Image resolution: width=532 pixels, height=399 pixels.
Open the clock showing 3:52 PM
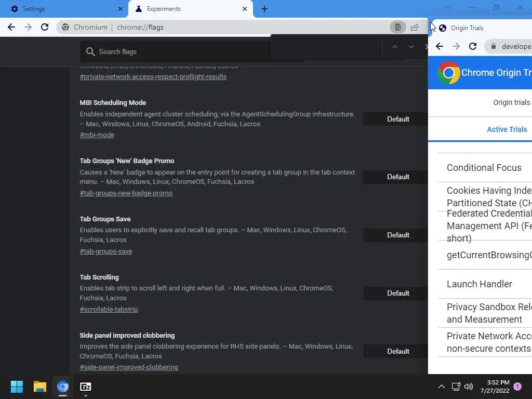click(x=495, y=387)
